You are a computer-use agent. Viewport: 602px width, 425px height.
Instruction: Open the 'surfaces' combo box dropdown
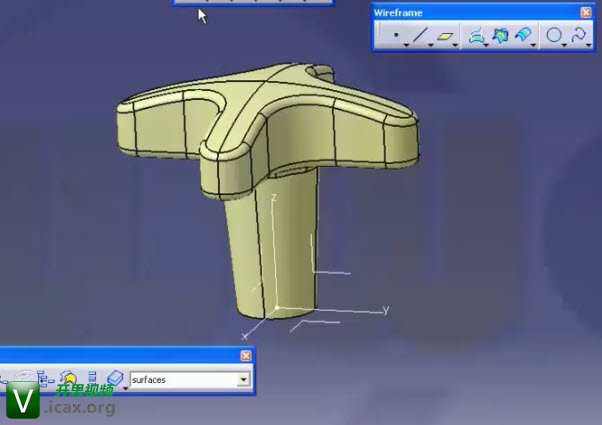243,380
